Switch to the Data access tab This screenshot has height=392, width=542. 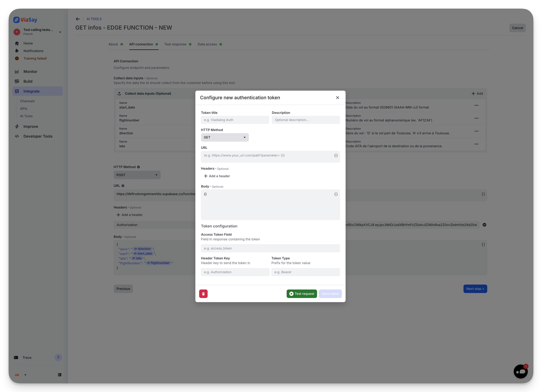tap(207, 44)
